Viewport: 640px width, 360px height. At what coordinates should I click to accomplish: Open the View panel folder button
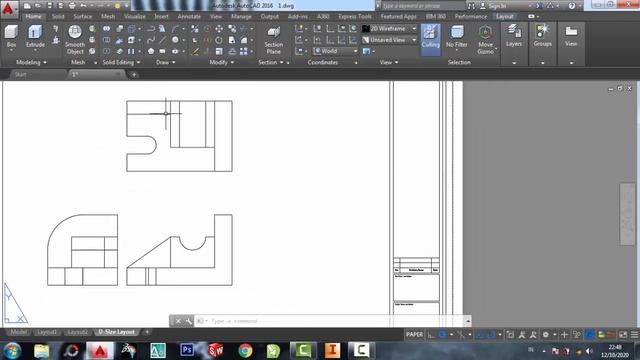pos(571,36)
